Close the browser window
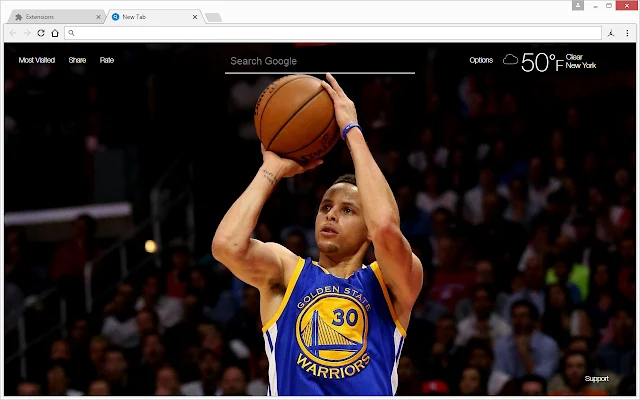This screenshot has height=400, width=640. point(627,6)
